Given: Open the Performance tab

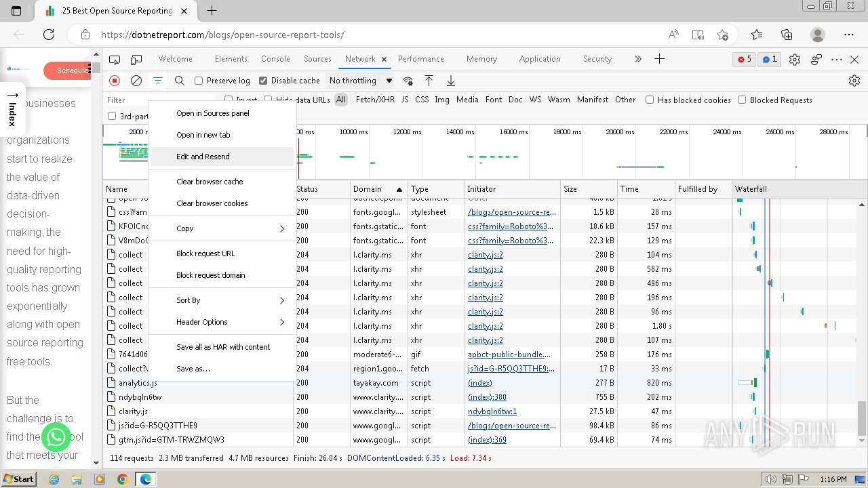Looking at the screenshot, I should (x=420, y=59).
